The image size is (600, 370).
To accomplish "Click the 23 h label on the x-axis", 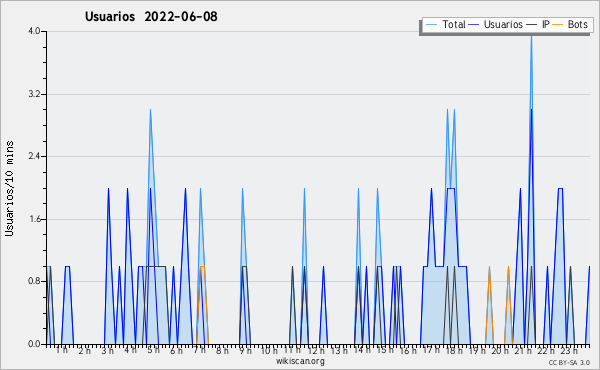I will (569, 350).
